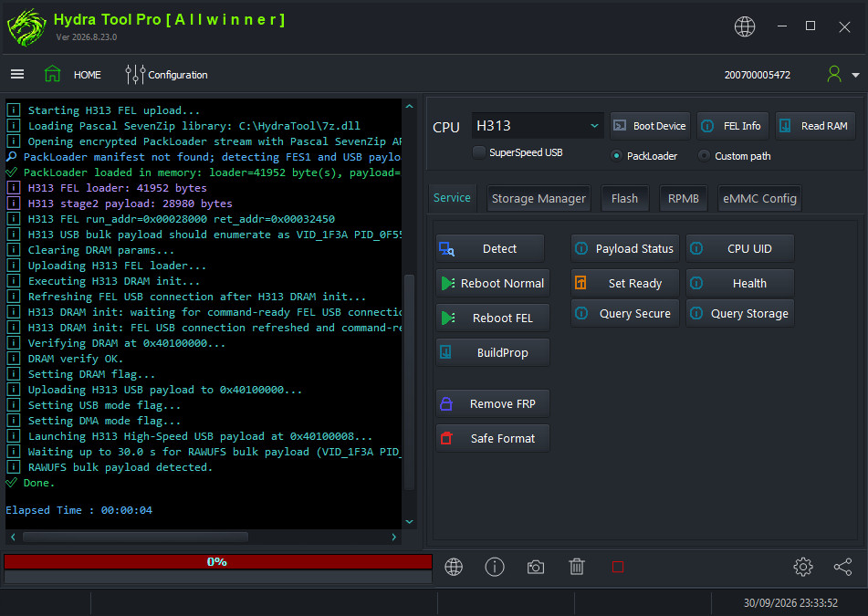Viewport: 868px width, 616px height.
Task: Click the Hydra dragon logo
Action: [26, 27]
